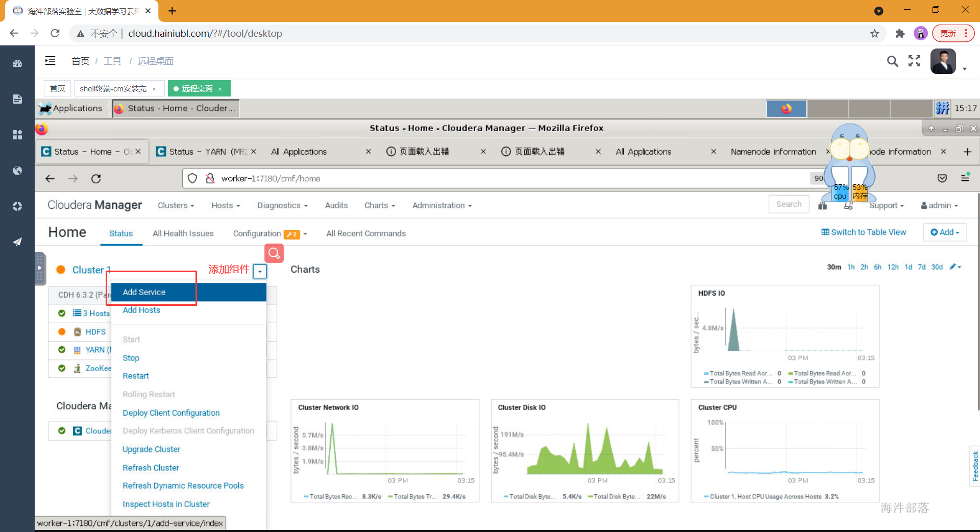The width and height of the screenshot is (980, 532).
Task: Open the XFCE Applications menu
Action: [x=70, y=108]
